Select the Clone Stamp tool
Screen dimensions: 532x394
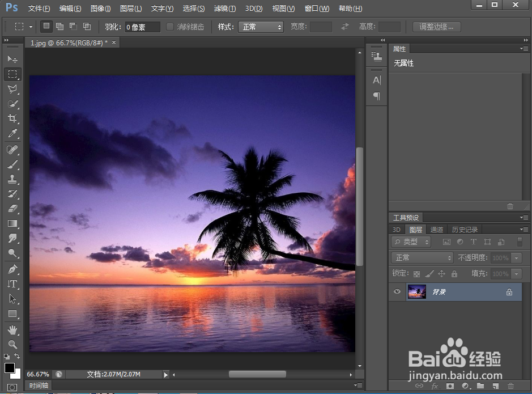point(12,179)
